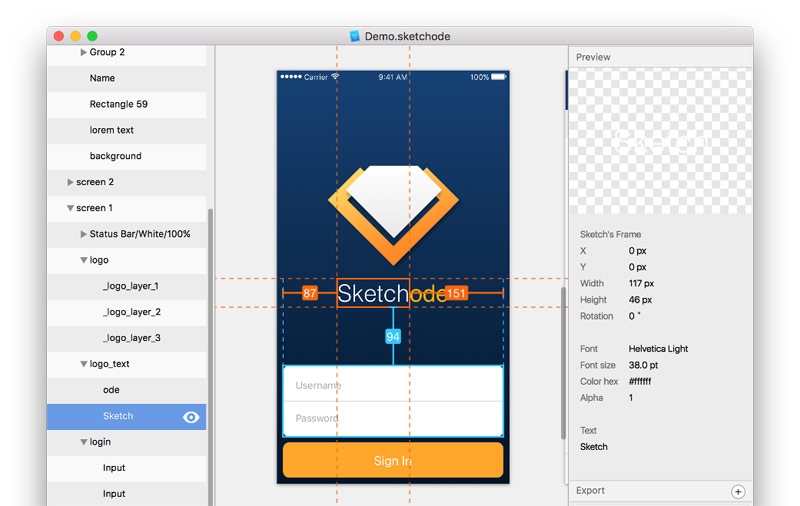Click the yellow minimize window button

[x=76, y=36]
